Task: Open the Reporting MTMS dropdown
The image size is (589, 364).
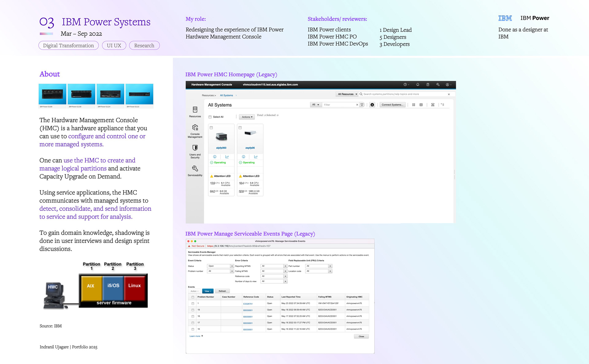Action: coord(274,266)
